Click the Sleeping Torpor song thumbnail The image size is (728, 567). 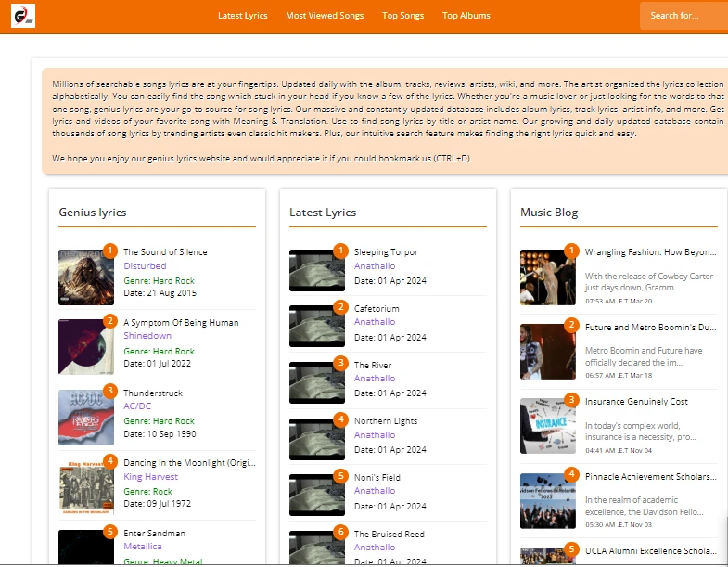[x=317, y=271]
